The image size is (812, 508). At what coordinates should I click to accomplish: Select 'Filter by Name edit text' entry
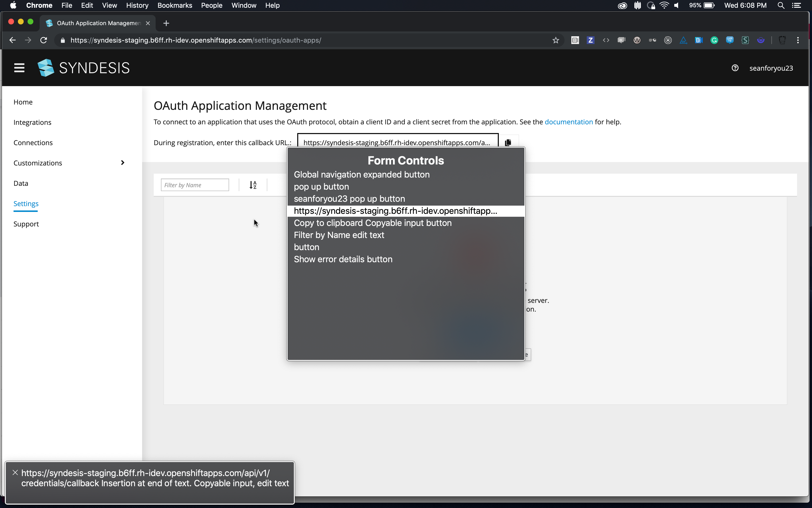tap(406, 235)
